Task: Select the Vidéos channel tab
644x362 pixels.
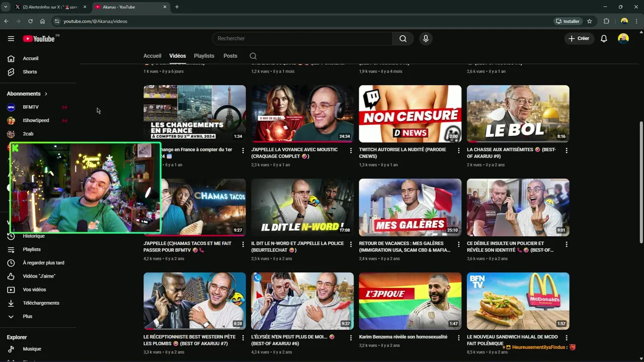Action: tap(178, 56)
